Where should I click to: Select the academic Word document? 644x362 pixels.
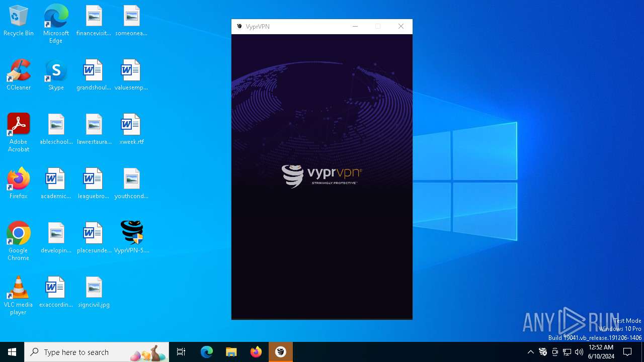click(56, 184)
